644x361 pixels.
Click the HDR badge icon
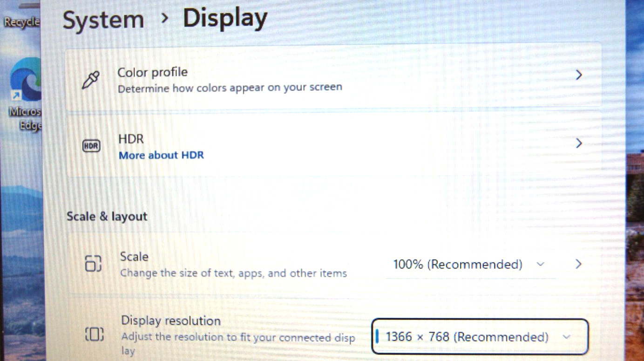[x=91, y=146]
